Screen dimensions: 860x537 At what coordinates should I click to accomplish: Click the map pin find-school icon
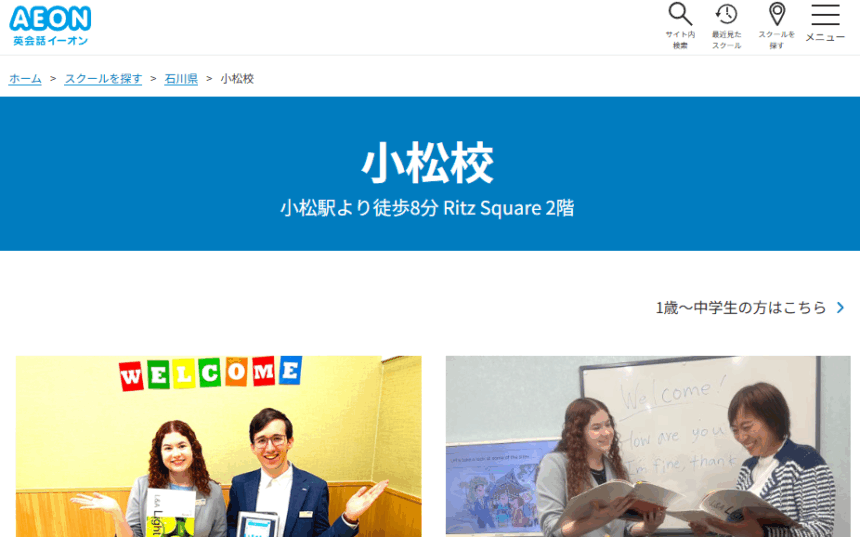pyautogui.click(x=776, y=14)
